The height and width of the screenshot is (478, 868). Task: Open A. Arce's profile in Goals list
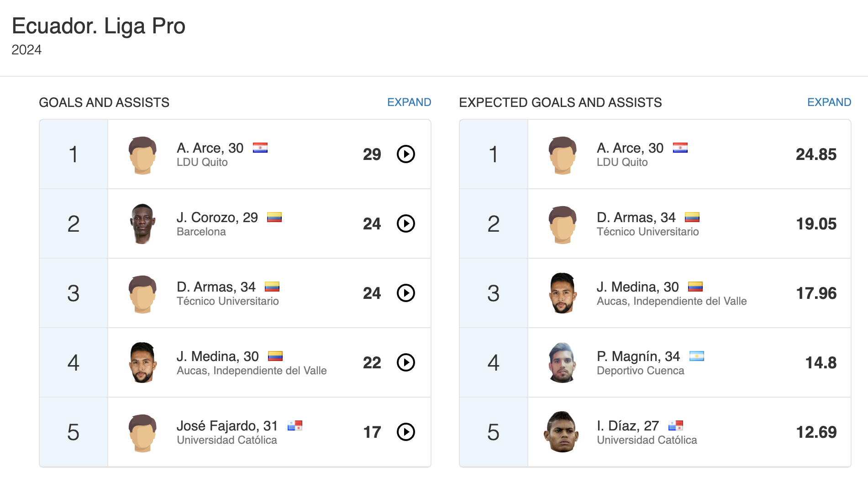[210, 148]
